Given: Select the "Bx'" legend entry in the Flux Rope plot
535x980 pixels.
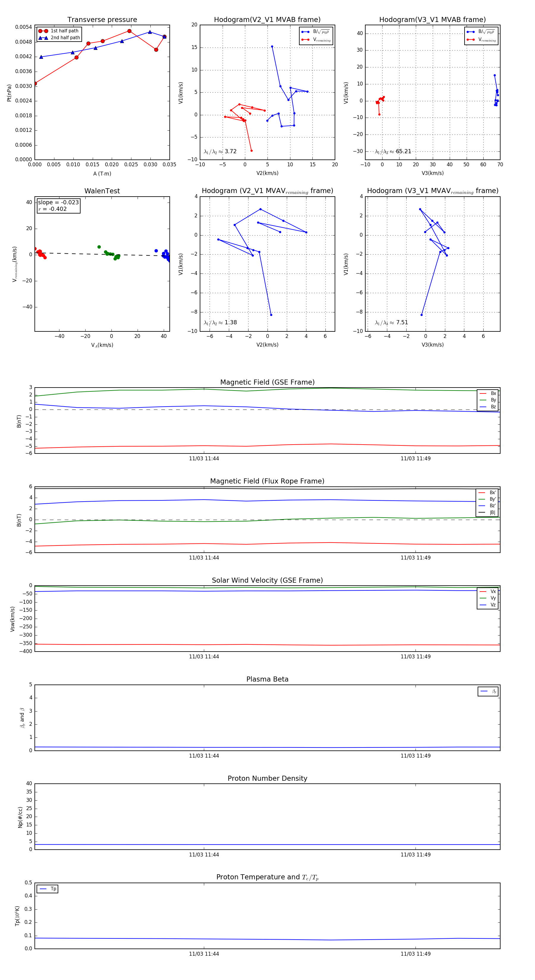Looking at the screenshot, I should [487, 492].
